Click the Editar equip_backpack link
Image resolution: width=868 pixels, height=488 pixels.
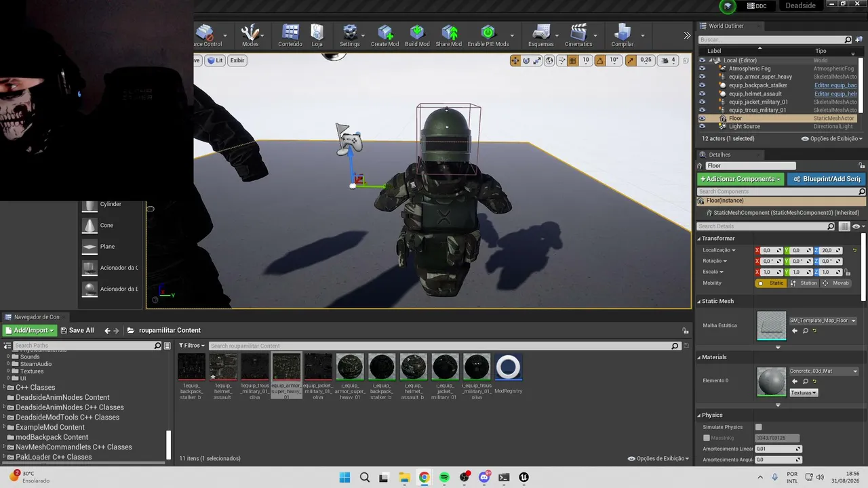(x=835, y=85)
